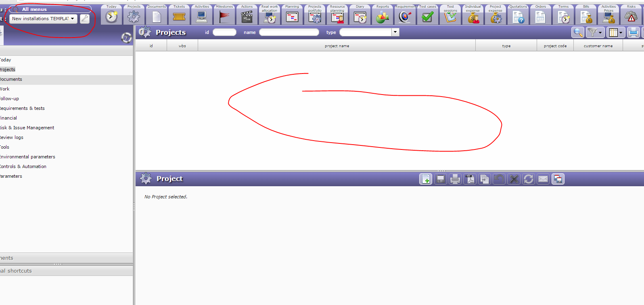Open the columns selector dropdown

616,32
